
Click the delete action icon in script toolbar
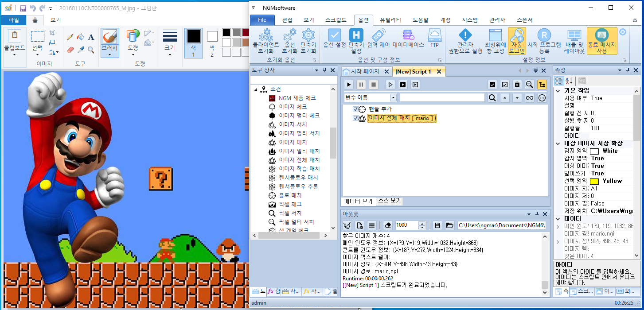point(517,85)
